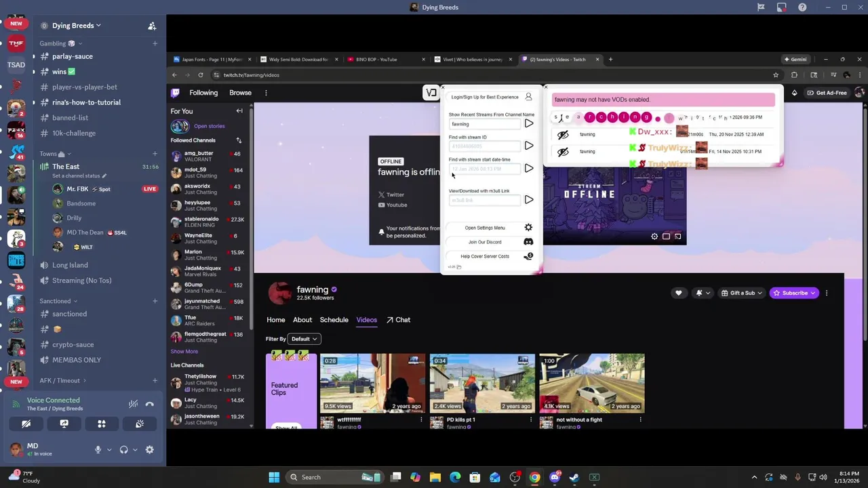This screenshot has height=488, width=868.
Task: Submit the m3u8 link play arrow
Action: click(529, 200)
